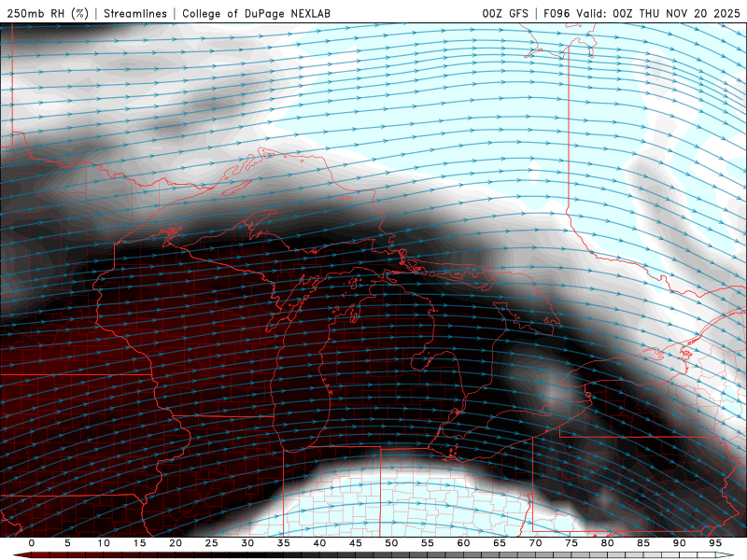Click the "Streamlines" header text
Viewport: 747px width, 560px height.
click(x=135, y=13)
